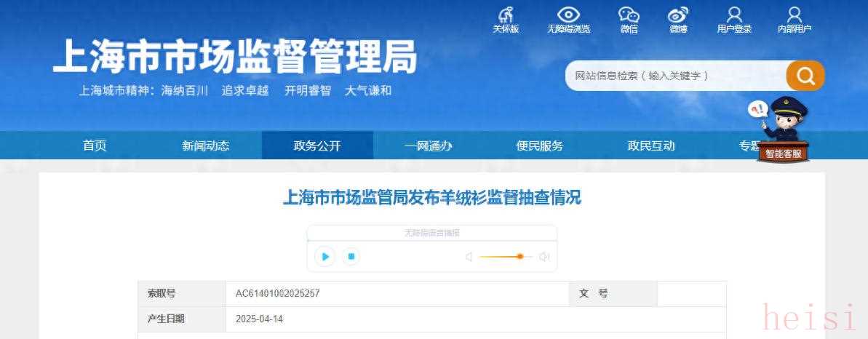Stop the audio narration
The height and width of the screenshot is (339, 868).
click(x=351, y=257)
